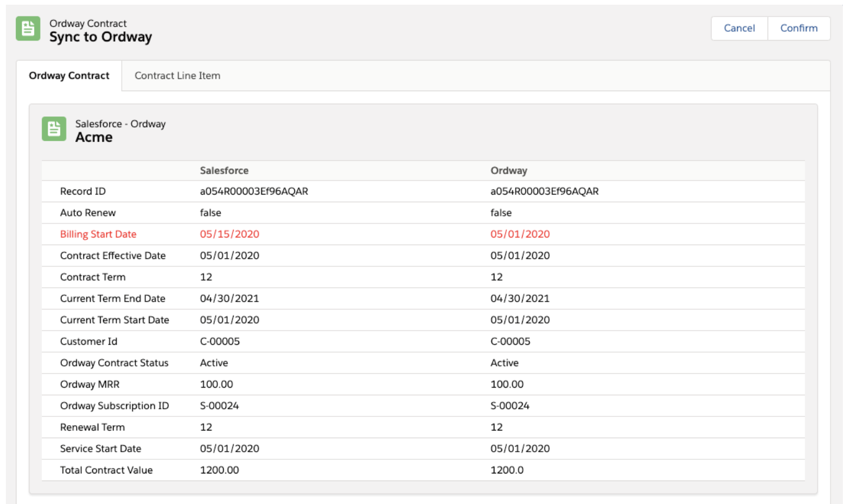Select the Ordway Contract Status label
Screen dimensions: 847x504
point(114,363)
